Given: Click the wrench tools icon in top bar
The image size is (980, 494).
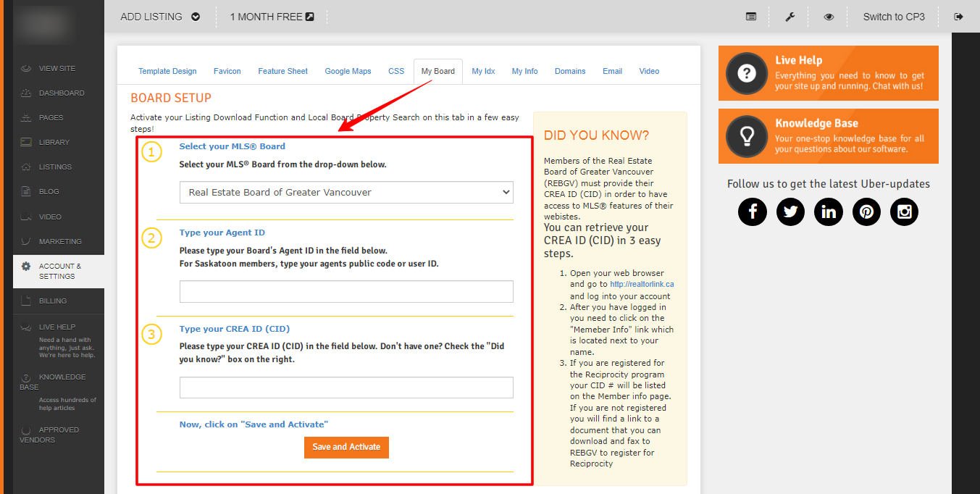Looking at the screenshot, I should (790, 17).
